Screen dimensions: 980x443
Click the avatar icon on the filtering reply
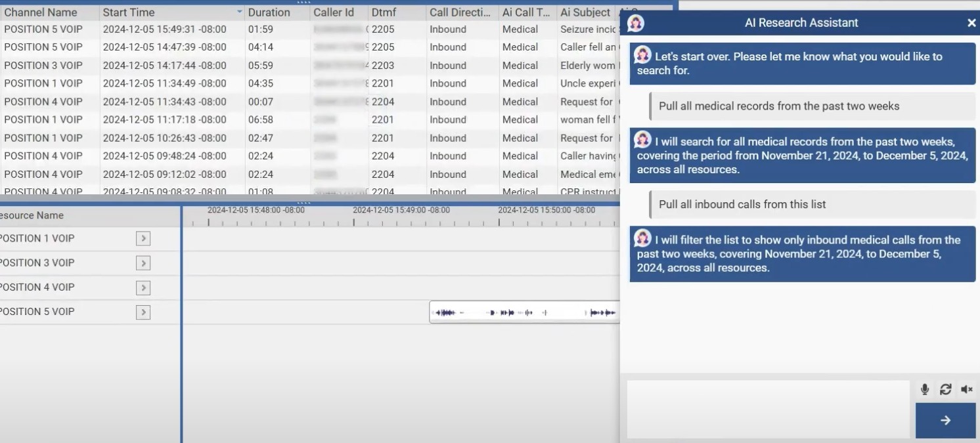[640, 239]
